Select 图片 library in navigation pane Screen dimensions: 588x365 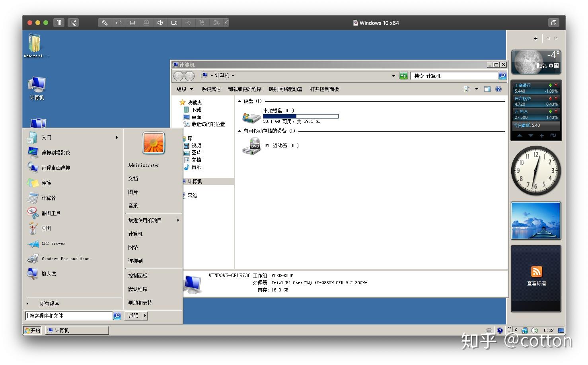coord(193,153)
